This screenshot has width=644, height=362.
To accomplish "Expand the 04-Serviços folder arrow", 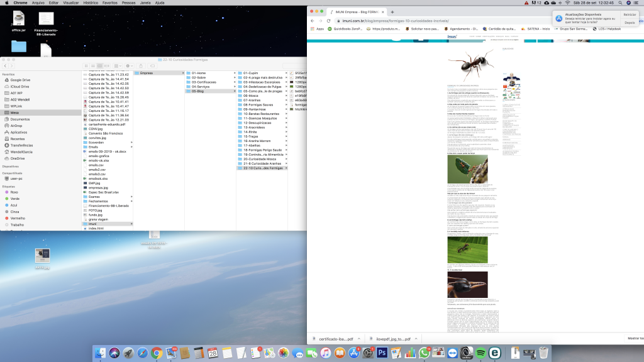I will [x=235, y=87].
